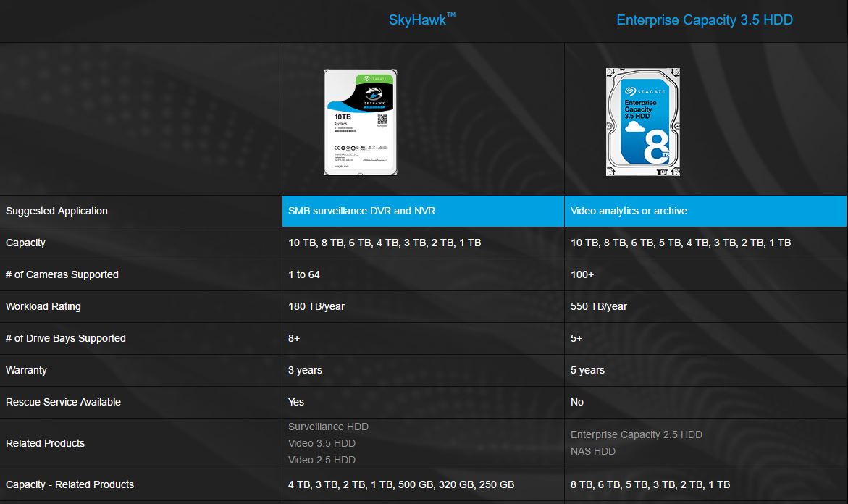Viewport: 848px width, 504px height.
Task: Select related capacities '8 TB, 6 TB, 5 TB...'
Action: click(650, 485)
